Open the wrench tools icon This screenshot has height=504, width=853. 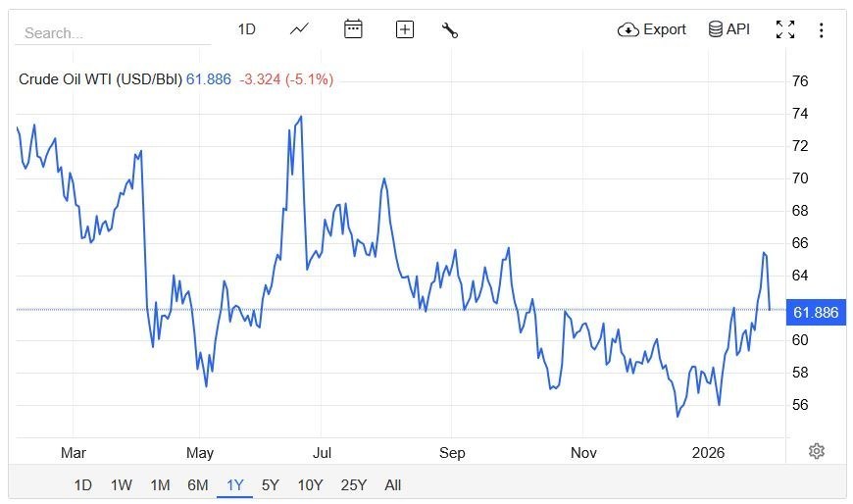click(x=450, y=29)
